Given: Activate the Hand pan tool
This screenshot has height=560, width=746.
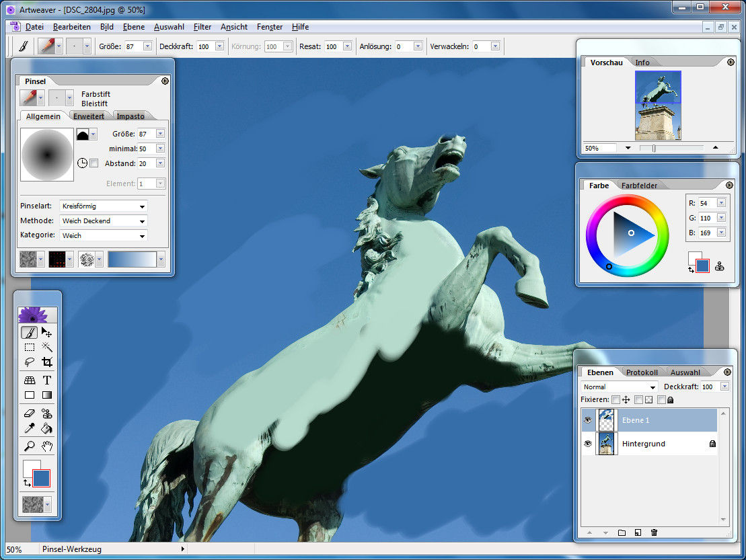Looking at the screenshot, I should 47,446.
